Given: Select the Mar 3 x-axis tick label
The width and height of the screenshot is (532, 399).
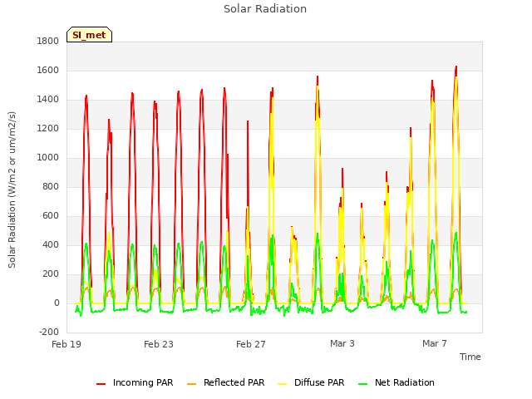Looking at the screenshot, I should [x=342, y=343].
